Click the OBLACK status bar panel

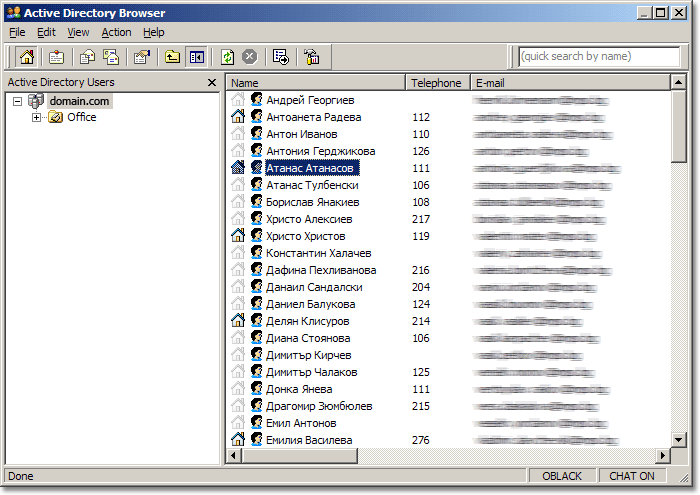click(x=562, y=476)
